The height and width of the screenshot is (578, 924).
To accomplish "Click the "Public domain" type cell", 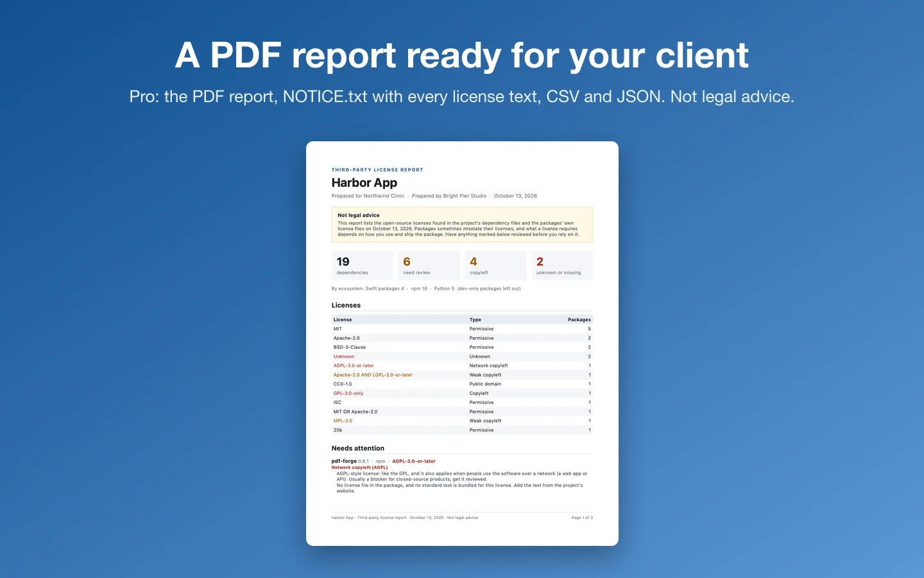I will point(485,384).
